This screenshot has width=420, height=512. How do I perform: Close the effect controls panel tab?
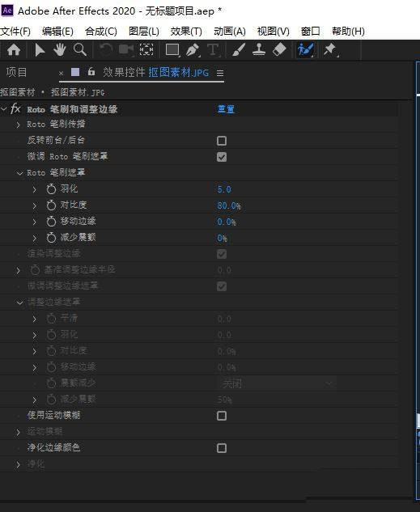[x=61, y=73]
